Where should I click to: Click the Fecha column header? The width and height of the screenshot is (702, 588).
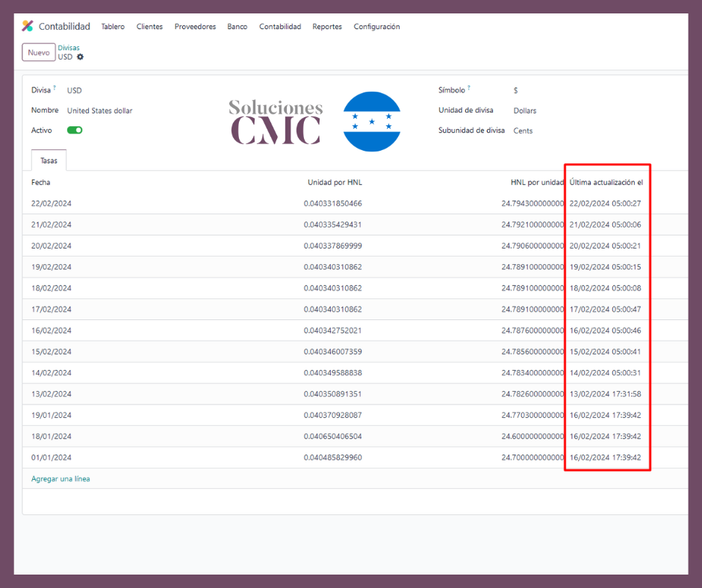(x=40, y=182)
